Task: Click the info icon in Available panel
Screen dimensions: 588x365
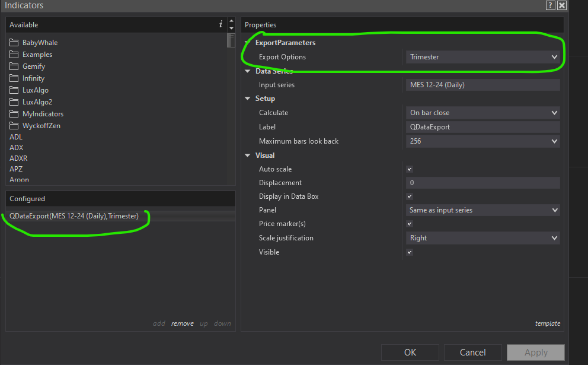Action: [220, 24]
